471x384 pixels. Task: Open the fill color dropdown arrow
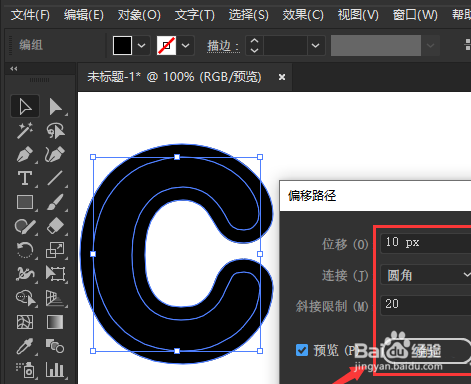pos(141,45)
